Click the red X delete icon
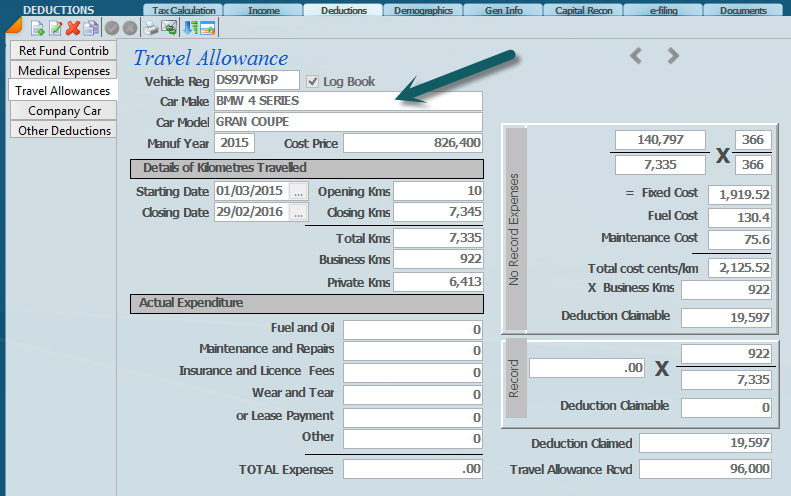Image resolution: width=791 pixels, height=496 pixels. pos(73,28)
